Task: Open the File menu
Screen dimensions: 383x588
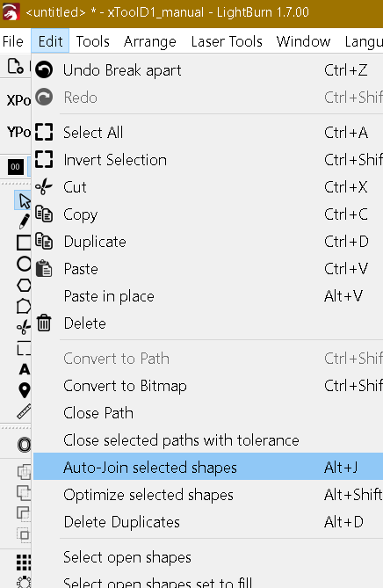Action: [13, 41]
